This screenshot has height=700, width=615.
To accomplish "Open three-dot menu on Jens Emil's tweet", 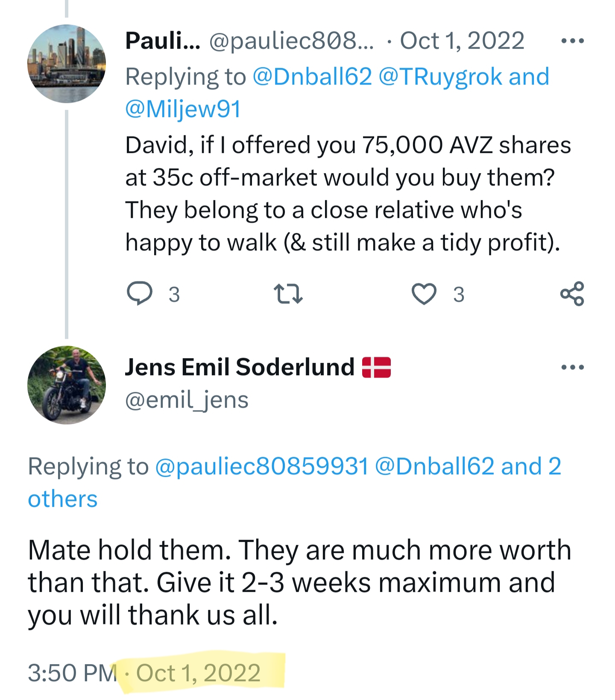I will [x=572, y=367].
